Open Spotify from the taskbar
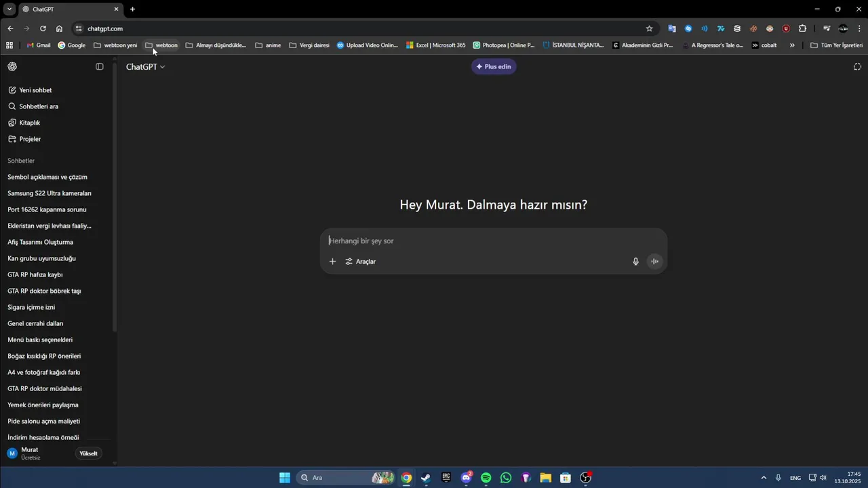 [x=486, y=478]
